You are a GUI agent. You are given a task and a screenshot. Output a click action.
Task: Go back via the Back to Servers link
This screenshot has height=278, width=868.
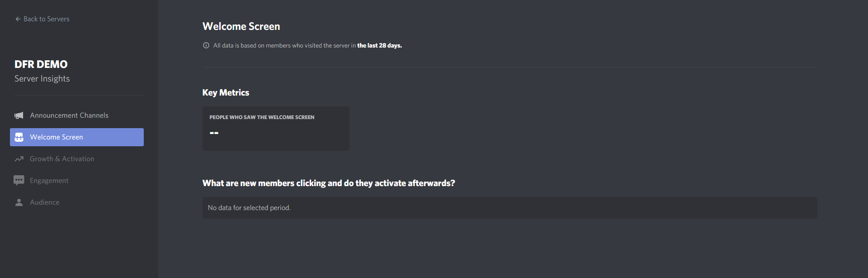(42, 19)
